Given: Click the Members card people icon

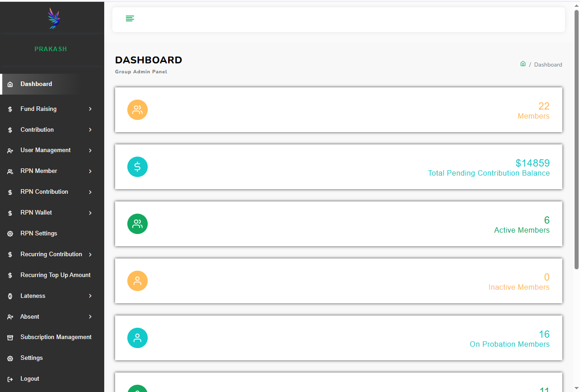Looking at the screenshot, I should [137, 110].
